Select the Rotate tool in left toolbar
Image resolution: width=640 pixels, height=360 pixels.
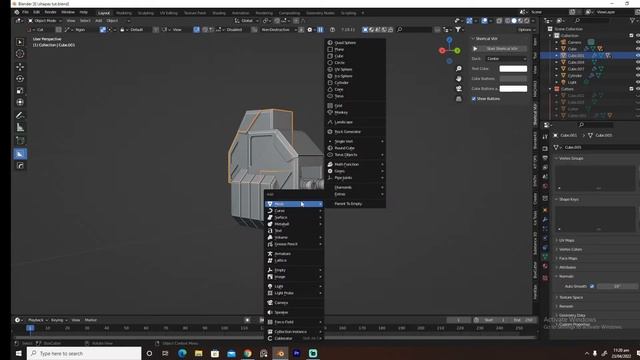20,78
